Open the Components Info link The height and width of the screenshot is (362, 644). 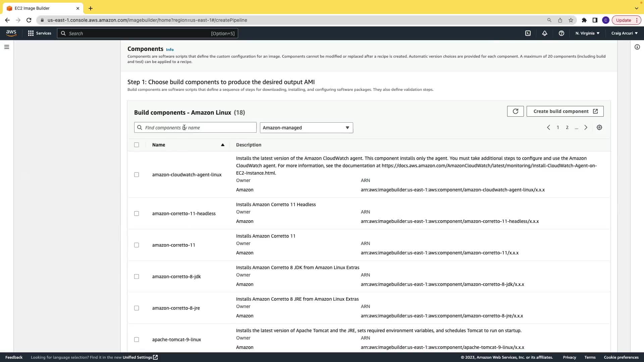click(x=170, y=50)
